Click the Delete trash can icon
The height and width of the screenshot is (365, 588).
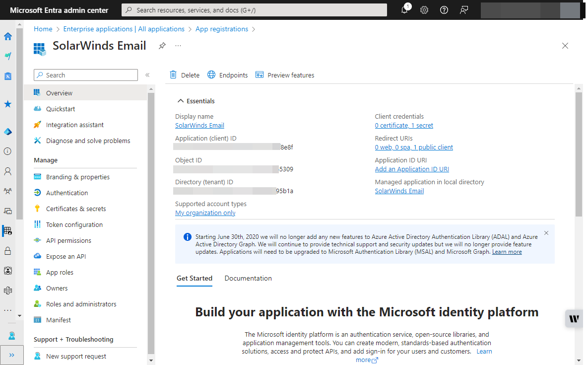pos(173,74)
